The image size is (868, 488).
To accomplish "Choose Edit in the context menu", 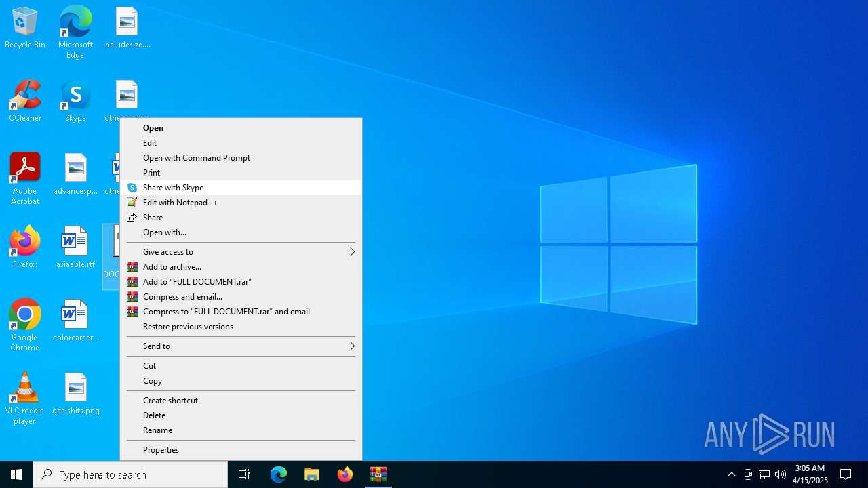I will (241, 143).
